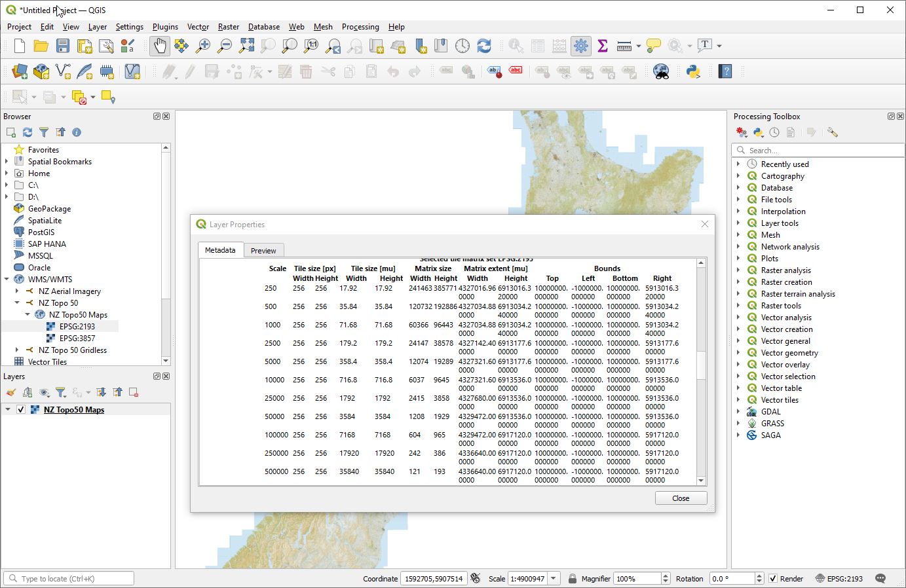Open a project via the yellow folder icon
This screenshot has width=906, height=588.
(x=41, y=46)
